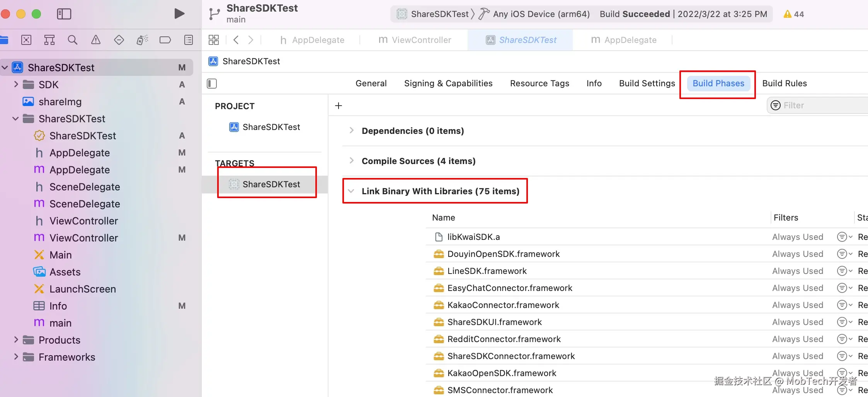Open the Issue navigator warning icon
Screen dimensions: 868x397
tap(95, 40)
